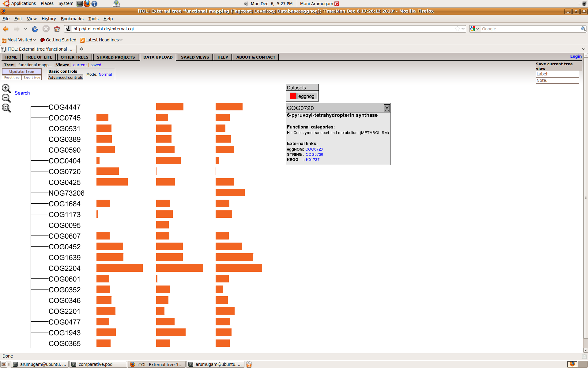Click the zoom out magnifier icon

click(x=6, y=98)
